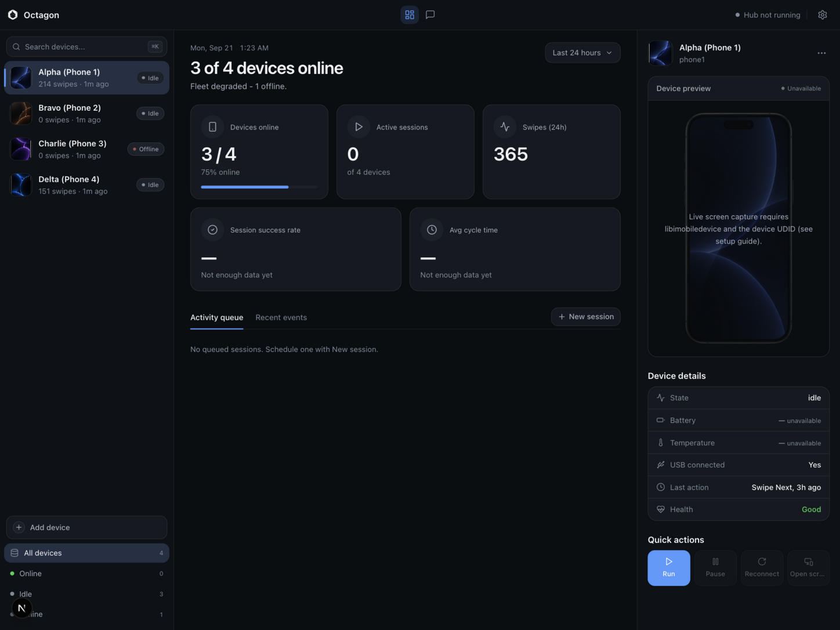Select Charlie (Phone 3) device row
This screenshot has height=630, width=840.
pyautogui.click(x=86, y=149)
